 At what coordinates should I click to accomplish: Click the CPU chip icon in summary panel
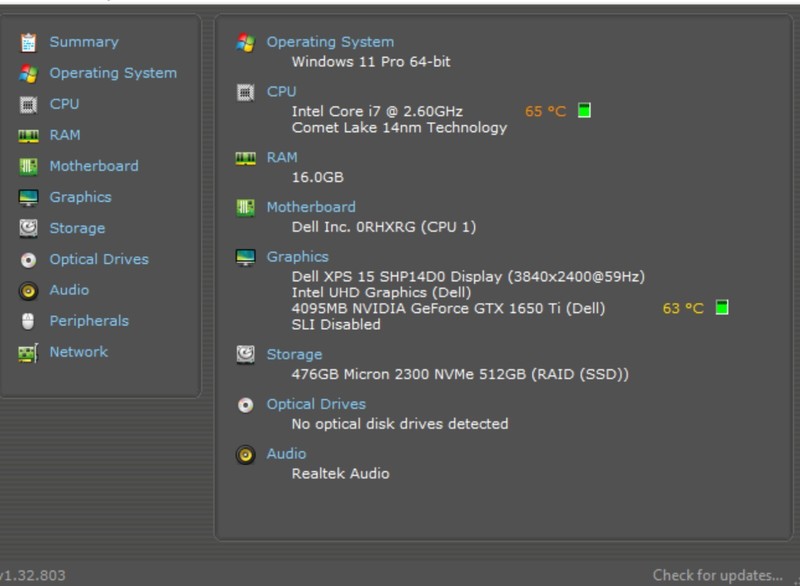click(245, 92)
